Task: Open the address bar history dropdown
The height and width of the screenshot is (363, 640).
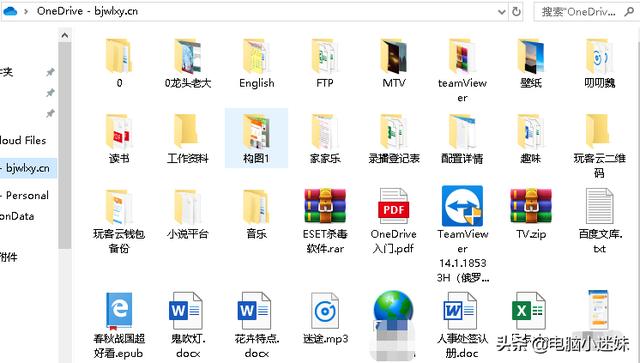Action: click(x=502, y=11)
